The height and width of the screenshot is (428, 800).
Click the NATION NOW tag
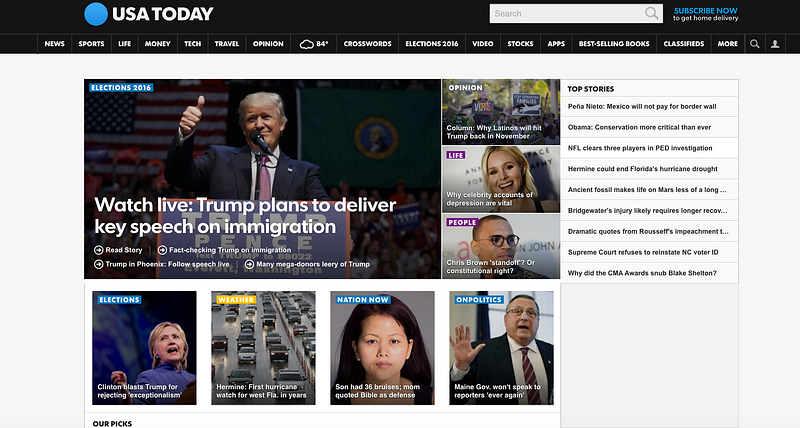pos(363,300)
